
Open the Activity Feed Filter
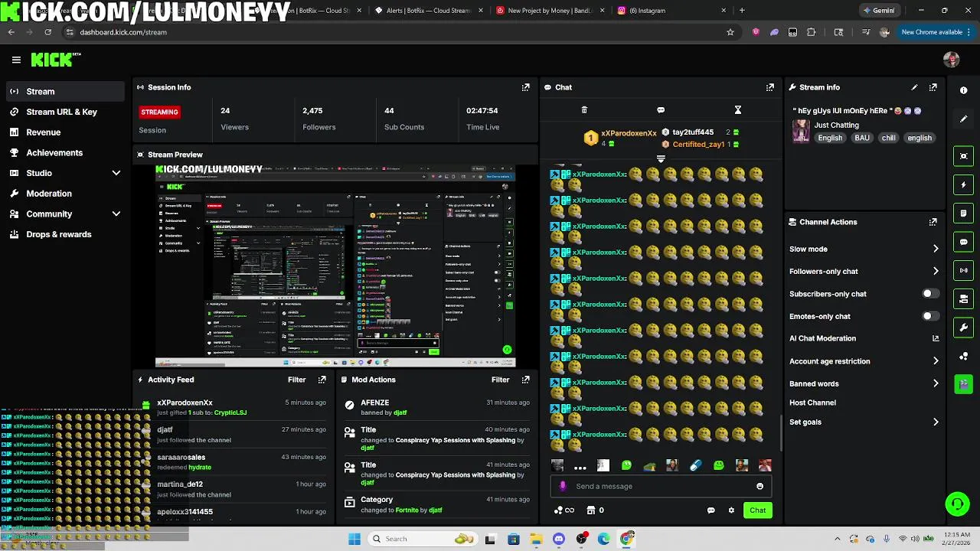[x=296, y=380]
